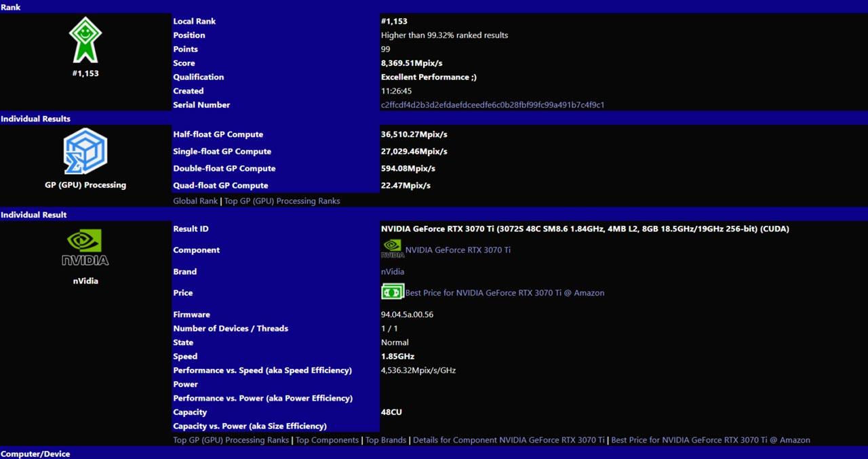This screenshot has height=459, width=868.
Task: Click the 'GP (GPU) Processing' caption under cube icon
Action: pos(85,185)
